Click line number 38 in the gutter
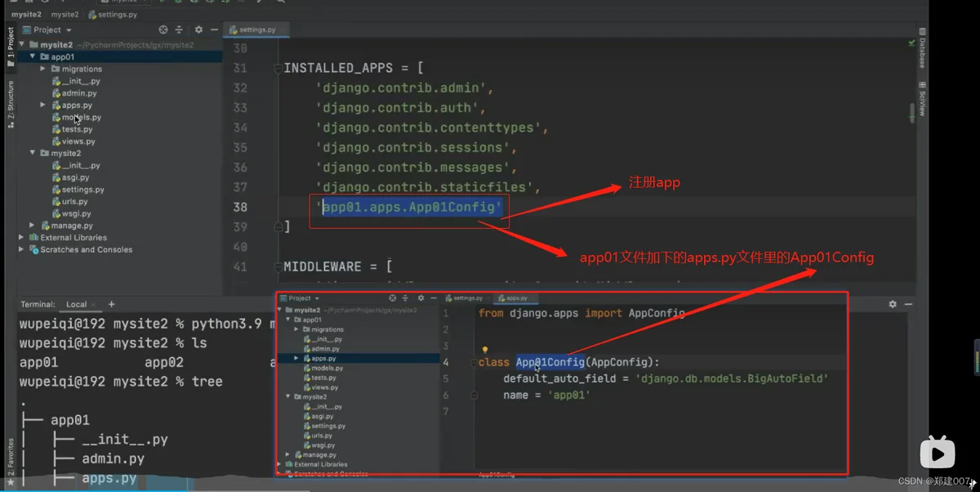The image size is (980, 492). pyautogui.click(x=239, y=207)
